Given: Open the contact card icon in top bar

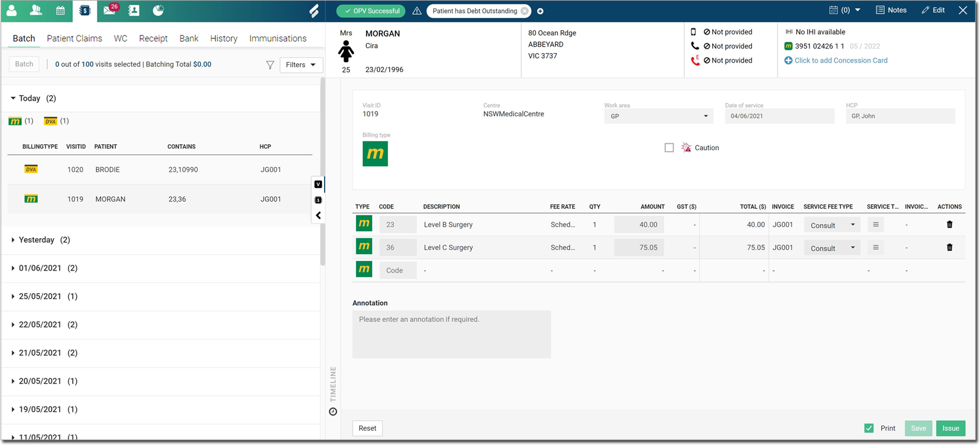Looking at the screenshot, I should [x=134, y=11].
